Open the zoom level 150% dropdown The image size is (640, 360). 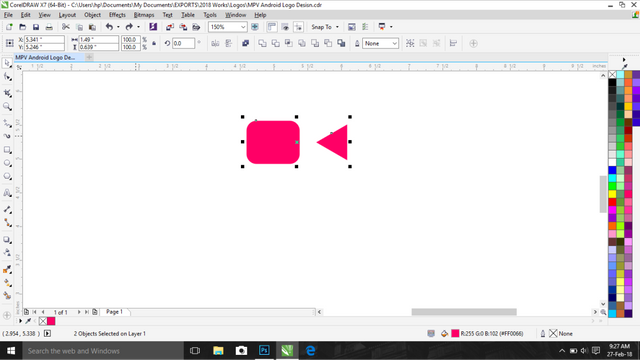(243, 27)
